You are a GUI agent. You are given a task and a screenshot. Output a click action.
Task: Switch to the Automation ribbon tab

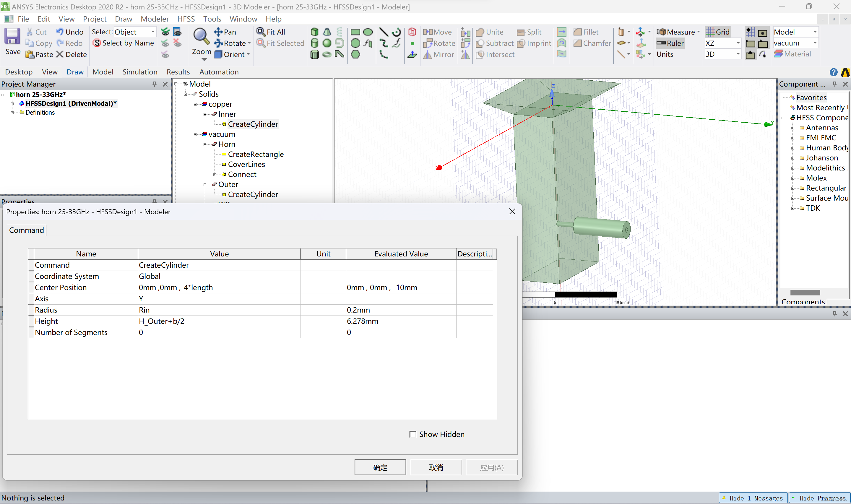(219, 72)
